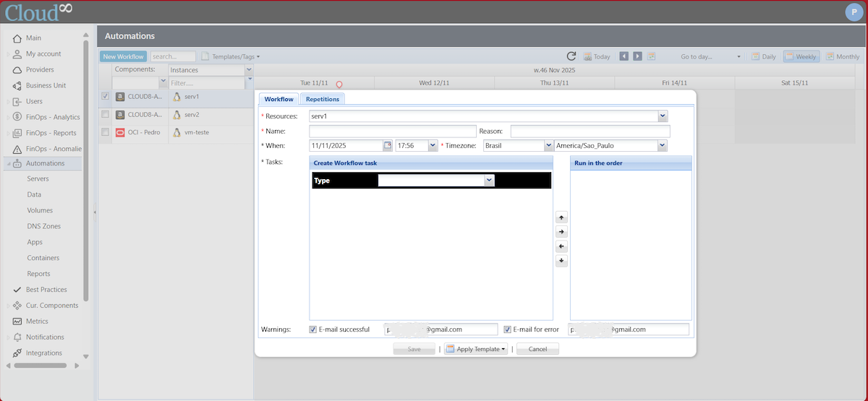Toggle the E-mail for error checkbox
The height and width of the screenshot is (401, 868).
pos(508,329)
